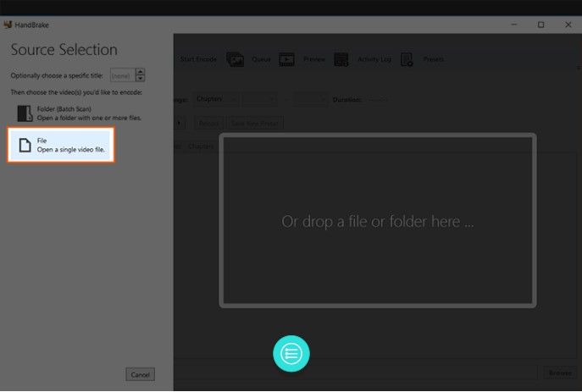Open the Queue via its toolbar icon

point(235,59)
